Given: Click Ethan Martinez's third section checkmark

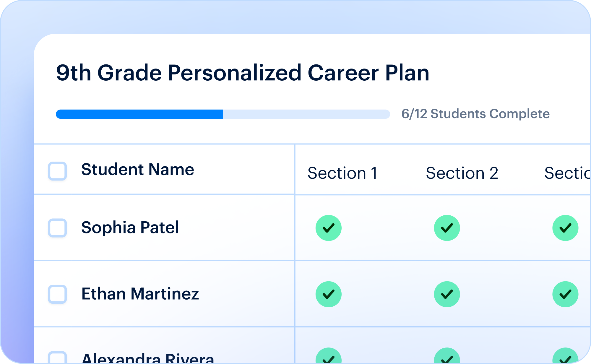Looking at the screenshot, I should point(565,294).
